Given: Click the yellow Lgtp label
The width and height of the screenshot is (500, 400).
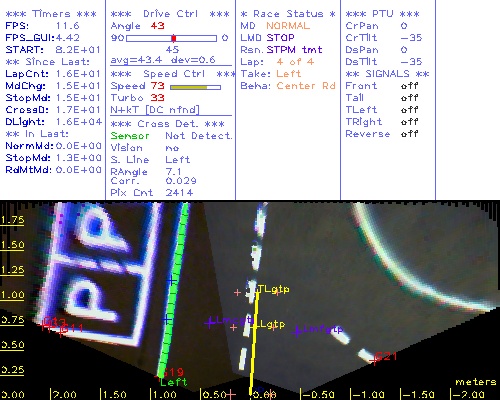Looking at the screenshot, I should [x=272, y=324].
